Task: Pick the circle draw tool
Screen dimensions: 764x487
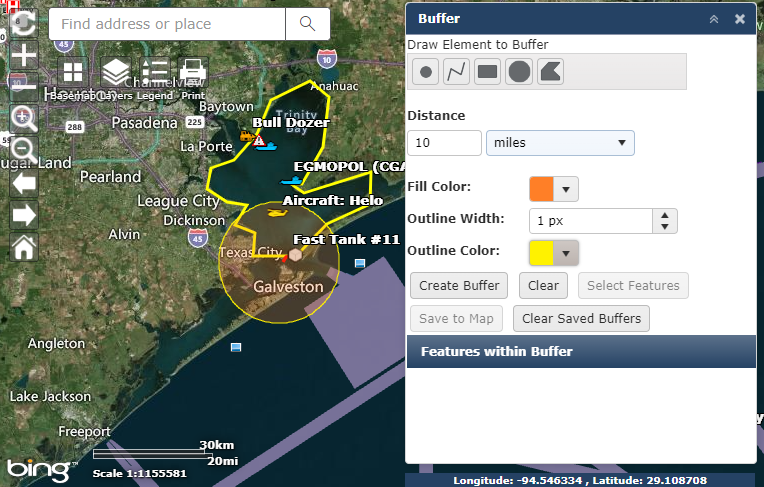Action: [x=519, y=72]
